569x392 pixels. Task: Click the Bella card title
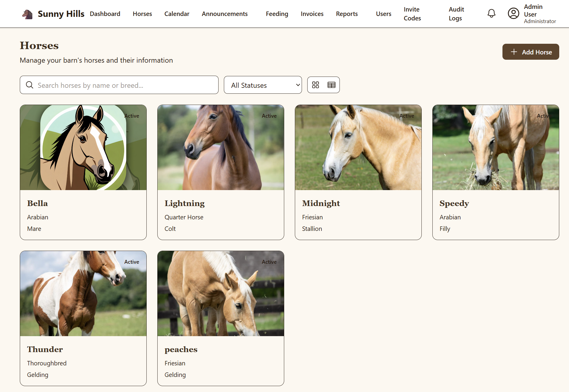[38, 203]
